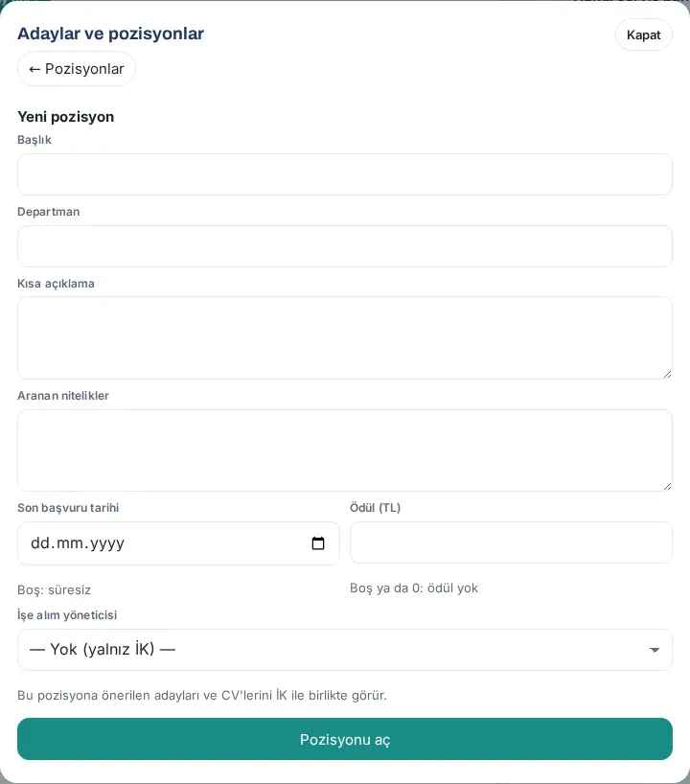The height and width of the screenshot is (784, 690).
Task: Focus the Başlık input field
Action: (x=344, y=174)
